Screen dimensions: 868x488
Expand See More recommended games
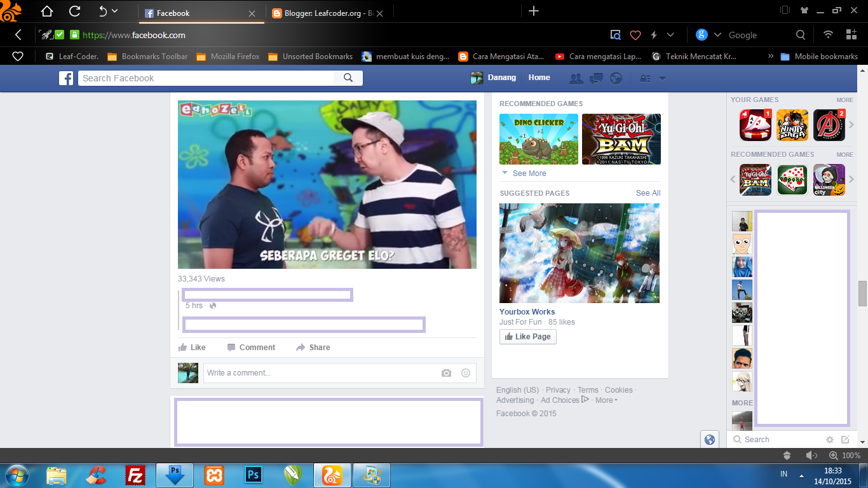(x=524, y=173)
